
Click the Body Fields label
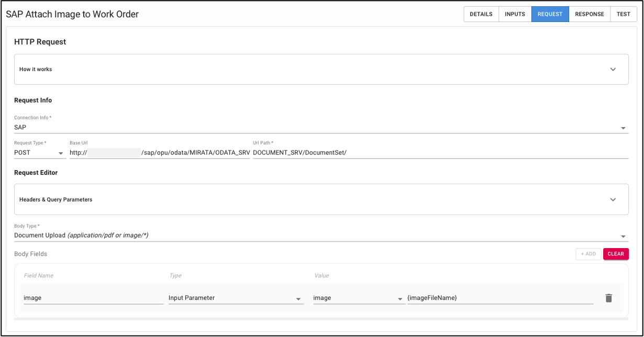tap(31, 254)
